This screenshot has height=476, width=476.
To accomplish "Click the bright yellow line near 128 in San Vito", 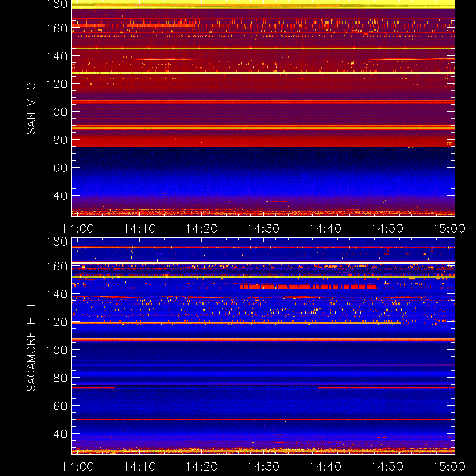I will pos(263,73).
